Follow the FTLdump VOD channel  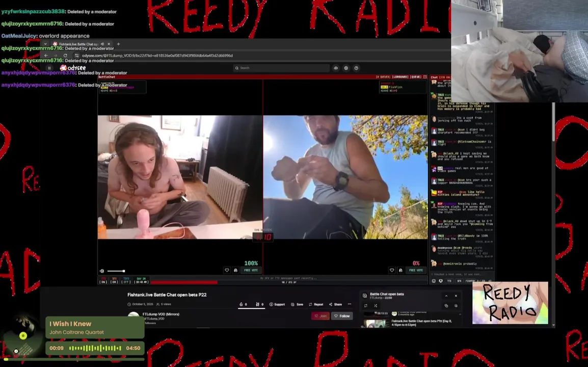342,316
